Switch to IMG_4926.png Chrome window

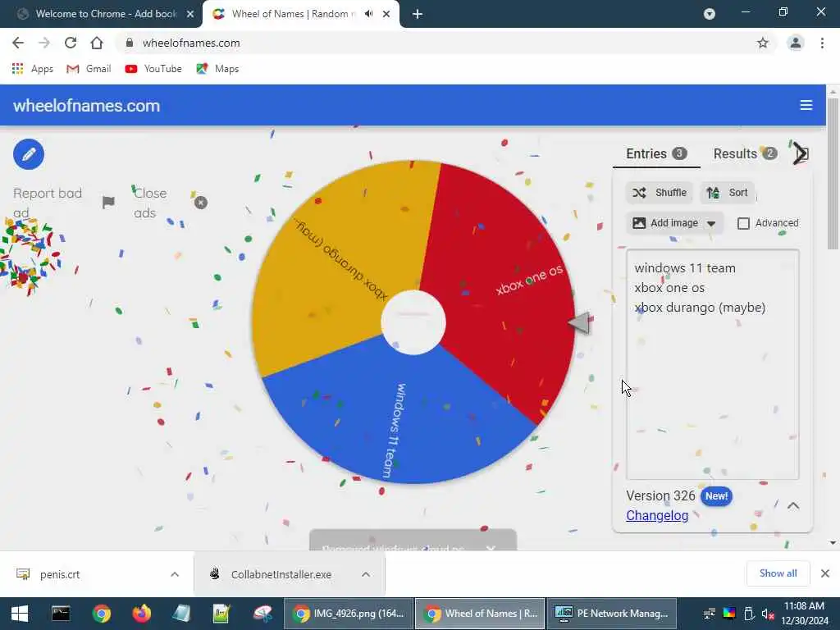(348, 614)
